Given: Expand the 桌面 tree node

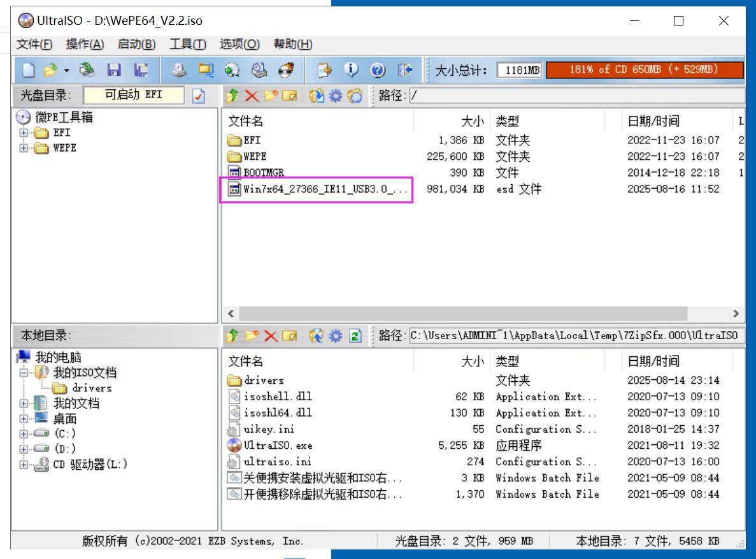Looking at the screenshot, I should [x=24, y=419].
